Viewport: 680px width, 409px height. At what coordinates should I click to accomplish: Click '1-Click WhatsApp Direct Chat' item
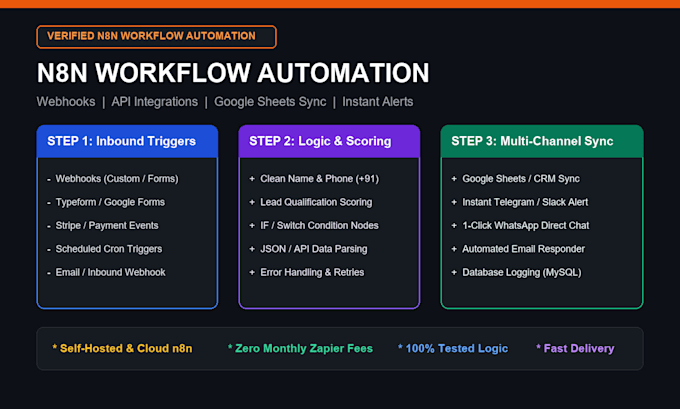(x=526, y=226)
